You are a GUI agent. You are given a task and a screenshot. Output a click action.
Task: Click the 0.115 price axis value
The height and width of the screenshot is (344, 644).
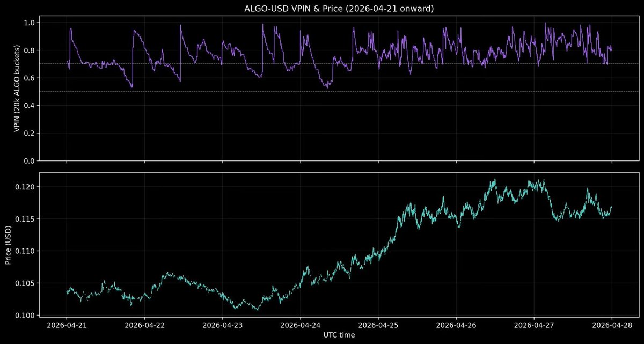[26, 219]
